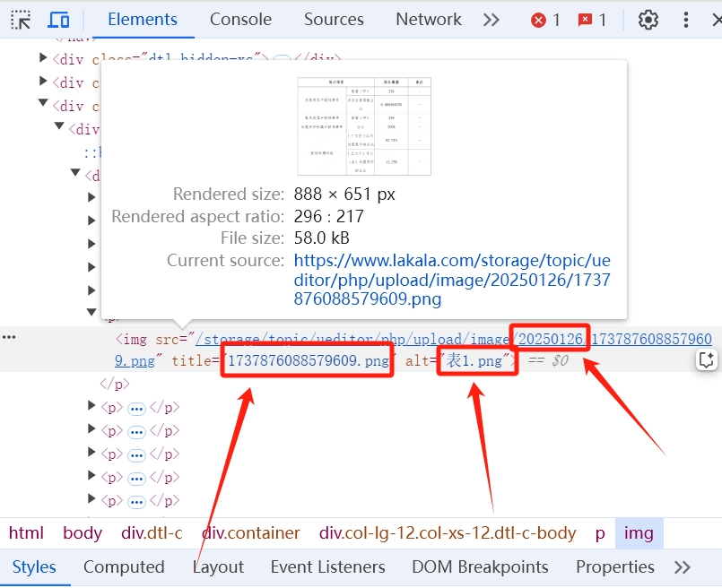The image size is (722, 588).
Task: Select the aspect ratio value 296 : 217
Action: coord(329,216)
